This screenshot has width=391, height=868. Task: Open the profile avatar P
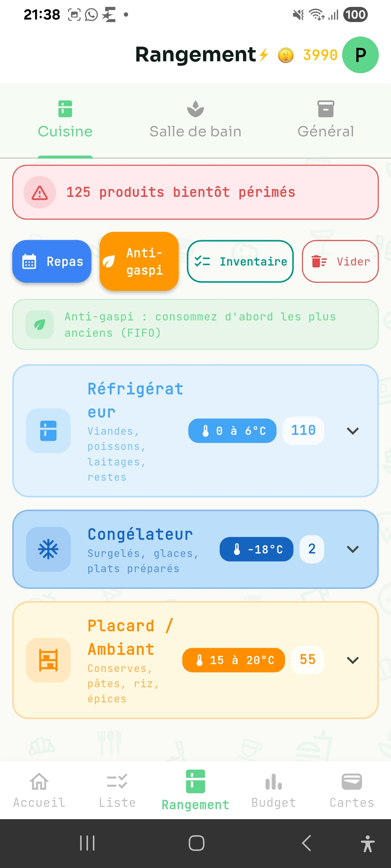360,55
